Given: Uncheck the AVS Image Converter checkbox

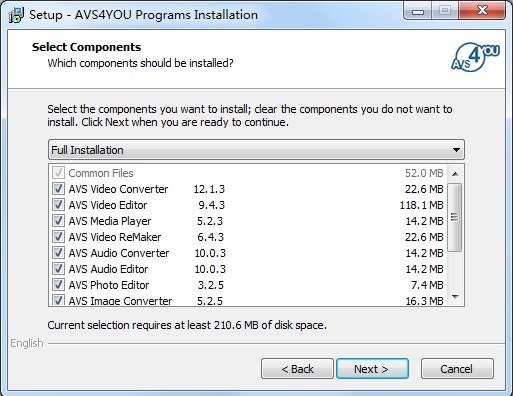Looking at the screenshot, I should [58, 300].
